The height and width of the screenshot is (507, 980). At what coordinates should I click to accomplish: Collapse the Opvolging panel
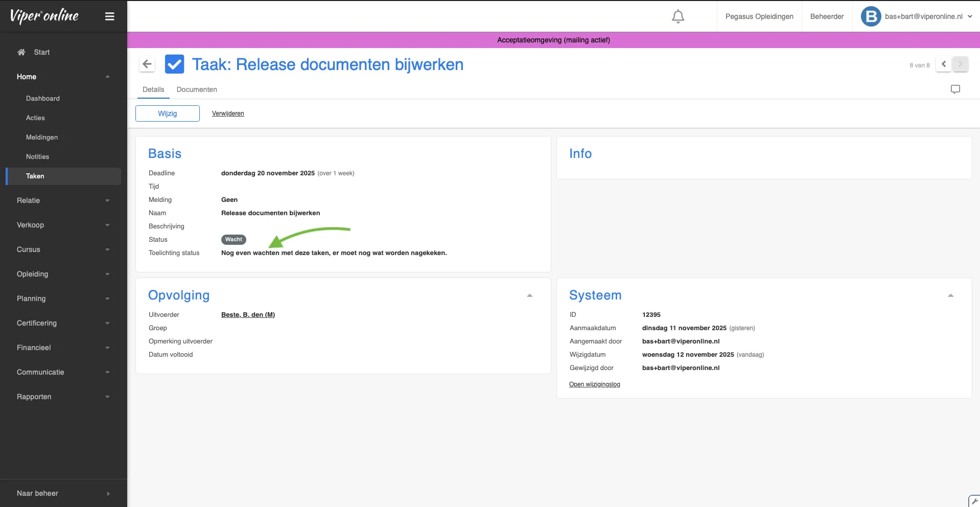529,295
